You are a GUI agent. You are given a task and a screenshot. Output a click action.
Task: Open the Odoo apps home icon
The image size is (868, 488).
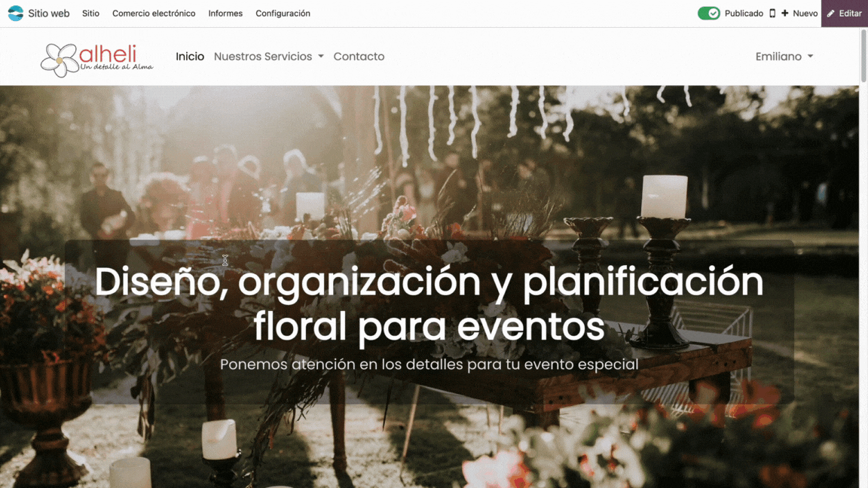coord(16,14)
